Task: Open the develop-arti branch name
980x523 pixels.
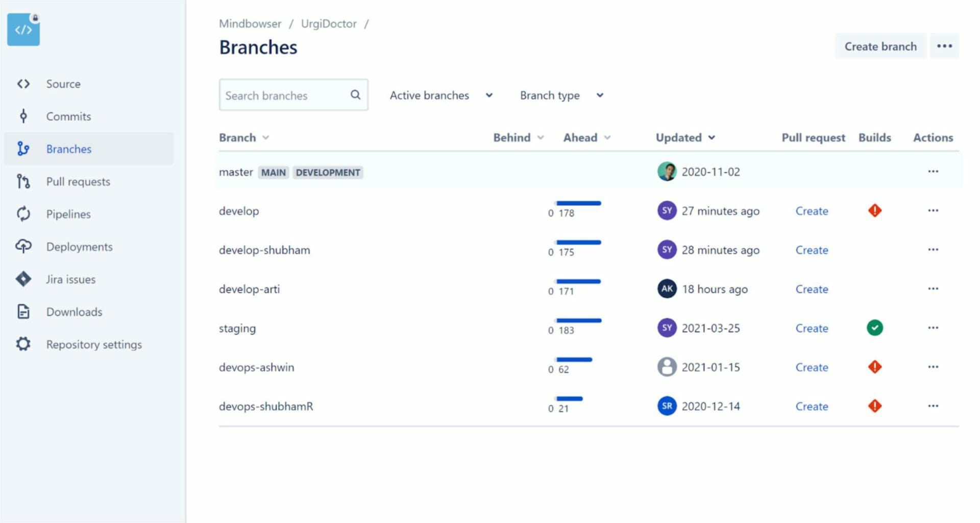Action: click(x=249, y=289)
